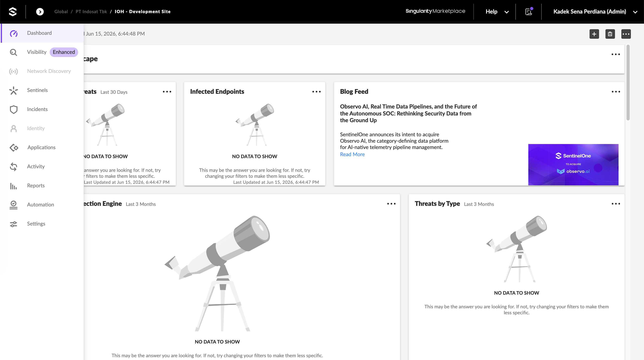The image size is (644, 360).
Task: Open Singularity Marketplace link
Action: pyautogui.click(x=435, y=11)
